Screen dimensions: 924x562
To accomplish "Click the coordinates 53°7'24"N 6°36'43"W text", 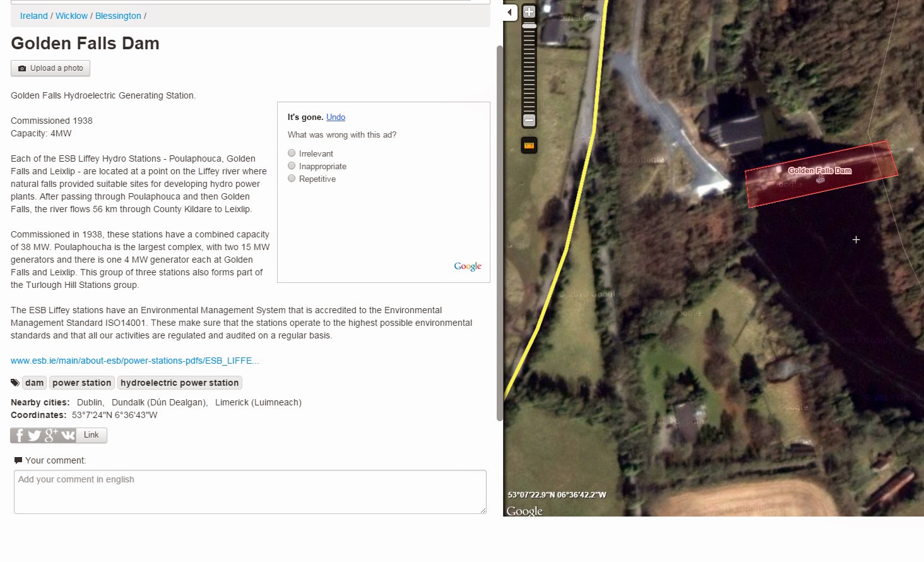I will coord(115,415).
